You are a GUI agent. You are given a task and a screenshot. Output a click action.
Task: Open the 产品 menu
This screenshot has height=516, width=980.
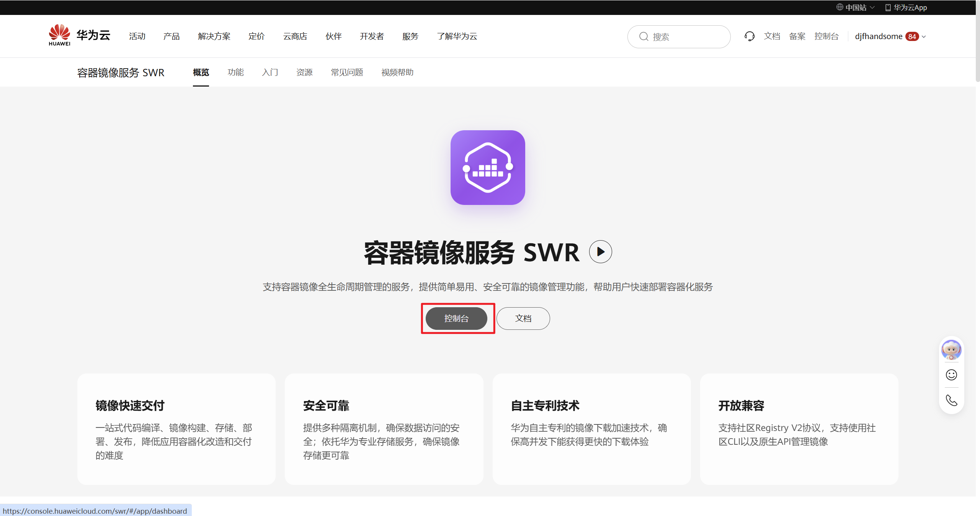pos(171,36)
